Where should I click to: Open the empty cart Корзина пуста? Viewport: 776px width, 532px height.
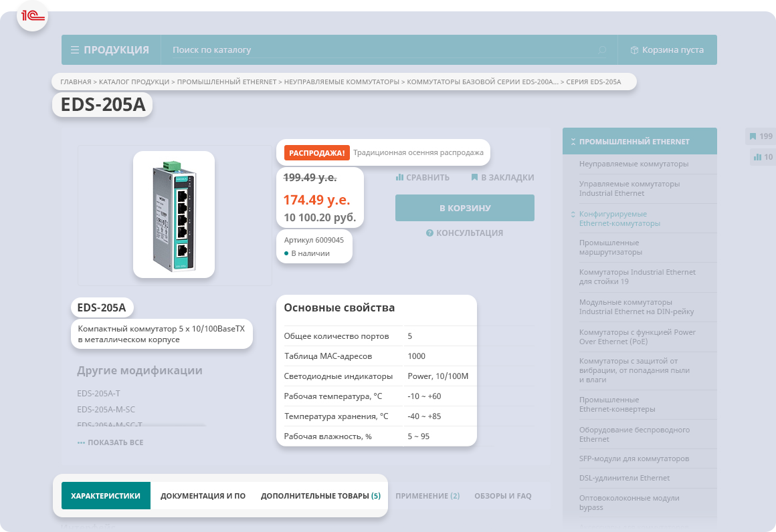point(667,50)
